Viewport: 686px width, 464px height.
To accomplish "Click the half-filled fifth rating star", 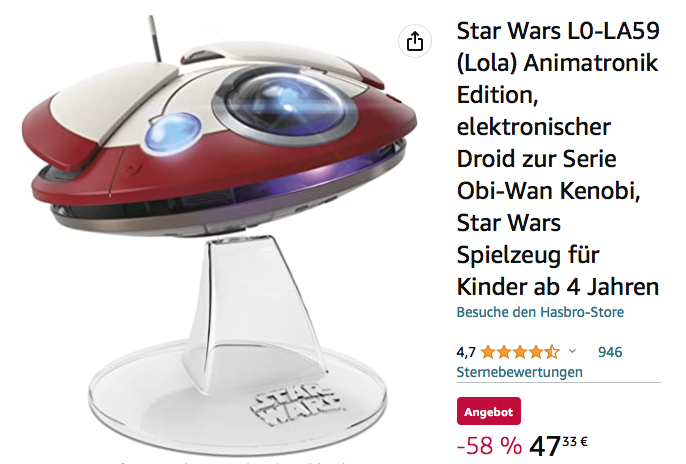I will [x=552, y=352].
